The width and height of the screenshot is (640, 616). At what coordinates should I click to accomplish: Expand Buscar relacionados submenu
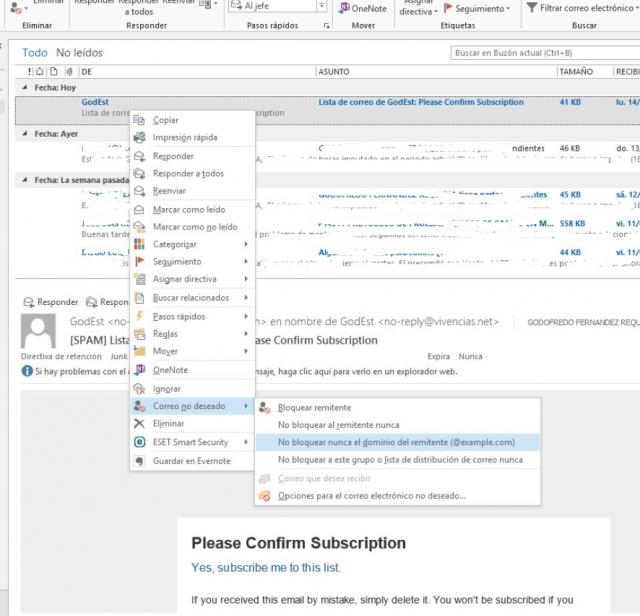[192, 298]
